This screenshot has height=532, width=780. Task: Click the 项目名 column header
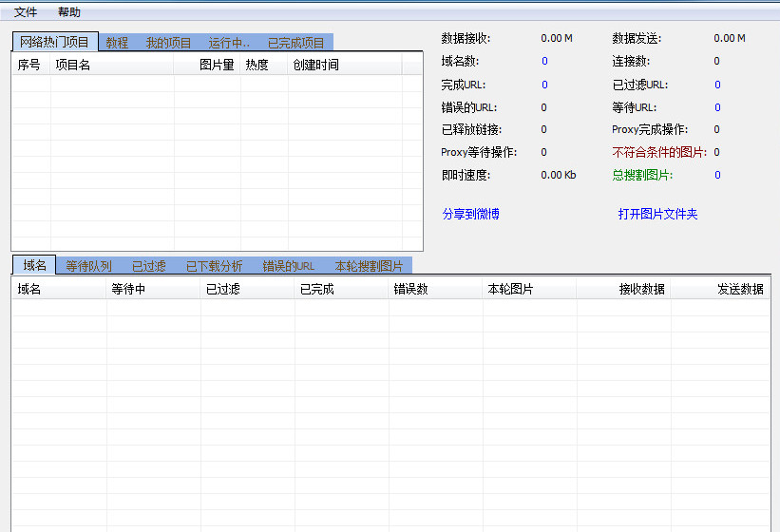pos(112,65)
